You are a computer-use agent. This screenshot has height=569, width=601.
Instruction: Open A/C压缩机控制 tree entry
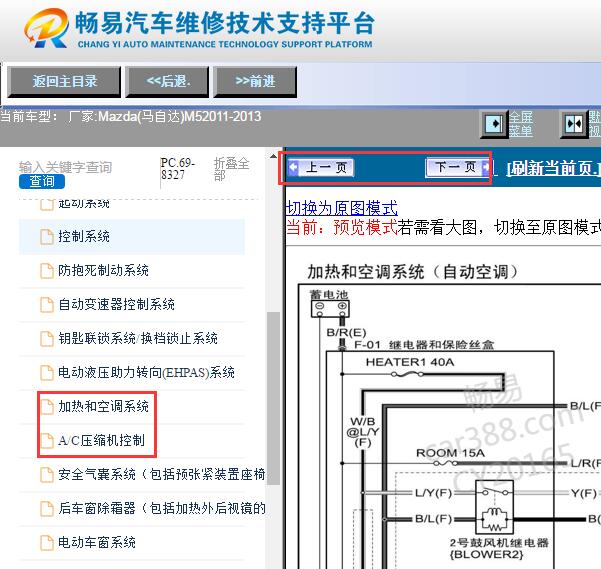[x=101, y=440]
